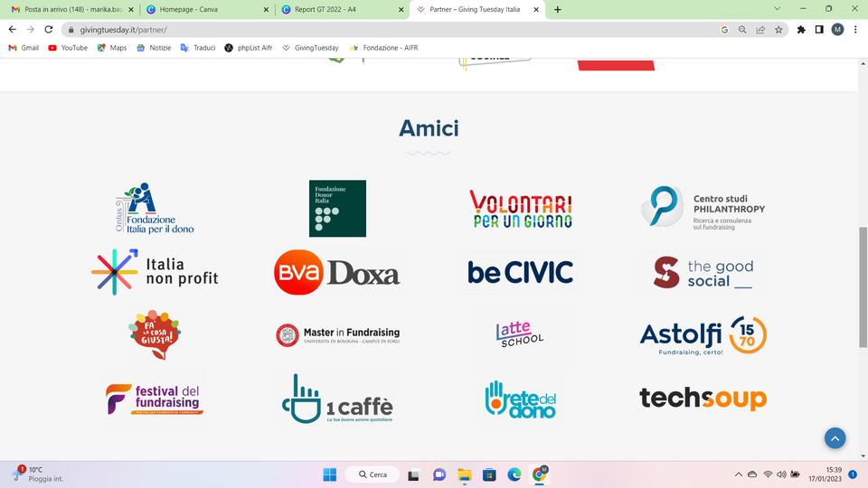
Task: Click the page vertical scrollbar thumb
Action: click(863, 287)
